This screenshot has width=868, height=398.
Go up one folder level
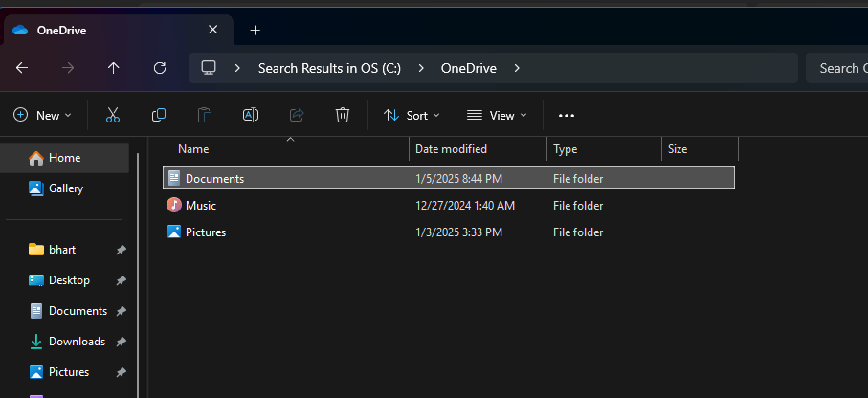pyautogui.click(x=114, y=68)
